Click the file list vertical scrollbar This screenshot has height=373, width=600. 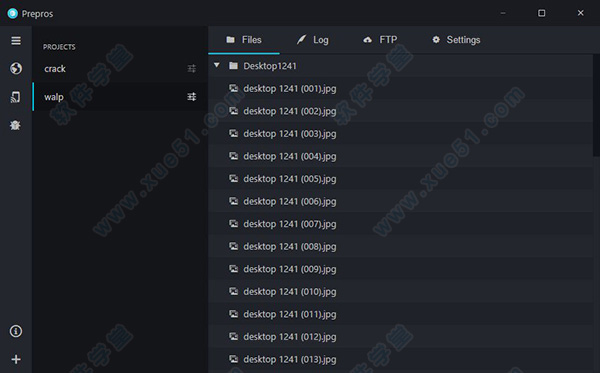(596, 105)
